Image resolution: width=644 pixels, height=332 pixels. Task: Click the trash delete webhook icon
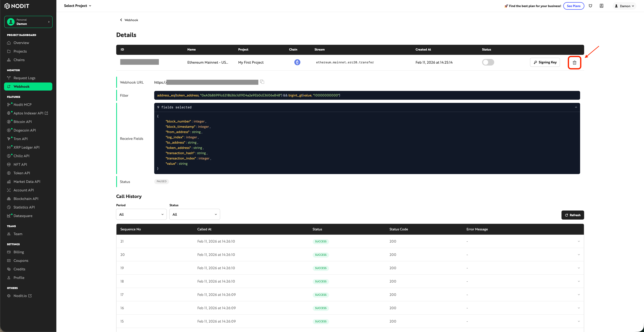coord(574,63)
